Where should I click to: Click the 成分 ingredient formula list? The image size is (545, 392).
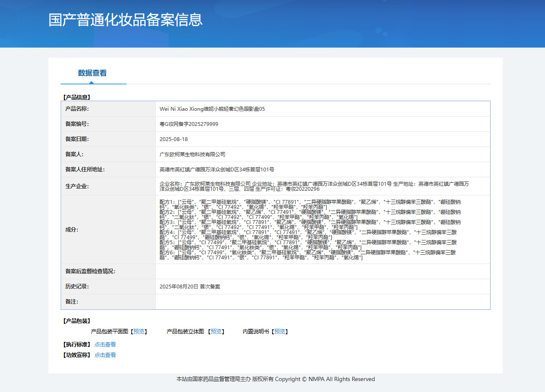tap(310, 230)
